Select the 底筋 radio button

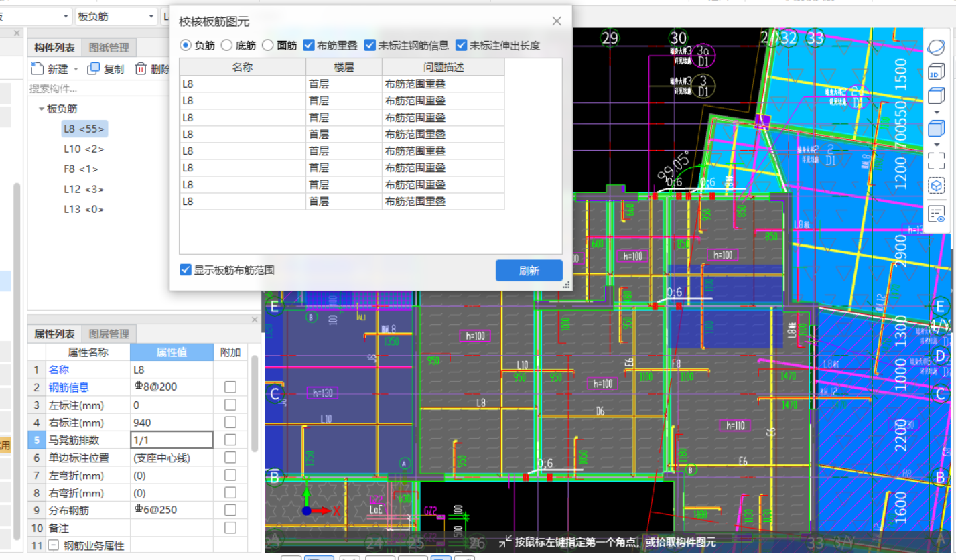226,46
